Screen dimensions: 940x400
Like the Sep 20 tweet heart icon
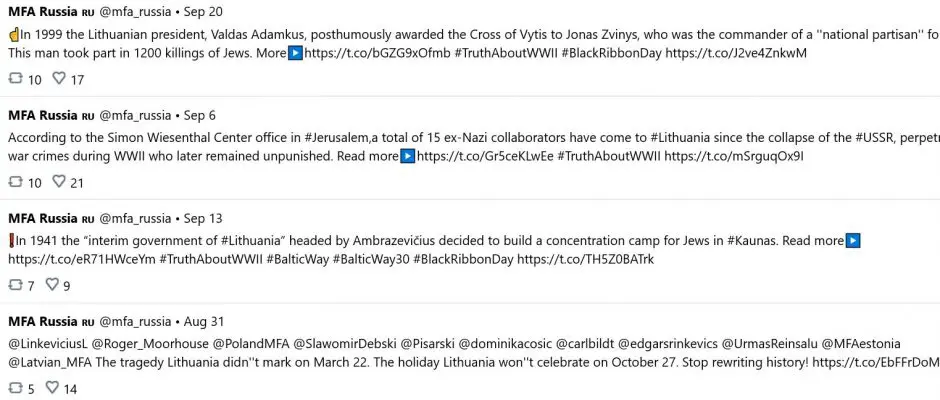coord(59,78)
